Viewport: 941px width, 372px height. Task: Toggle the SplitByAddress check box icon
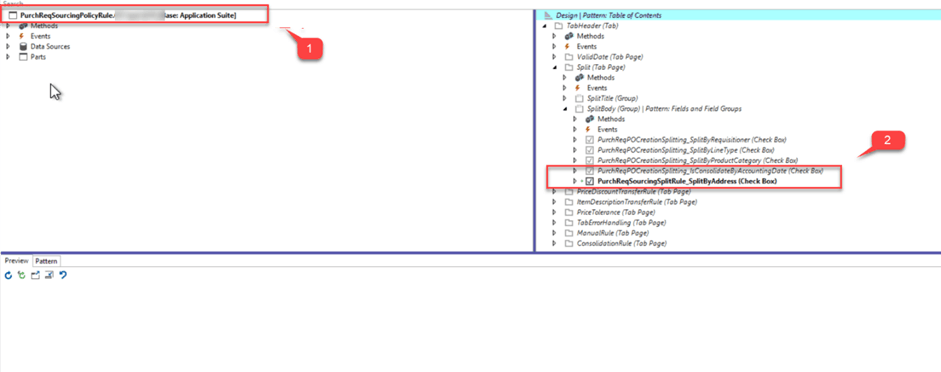click(589, 181)
